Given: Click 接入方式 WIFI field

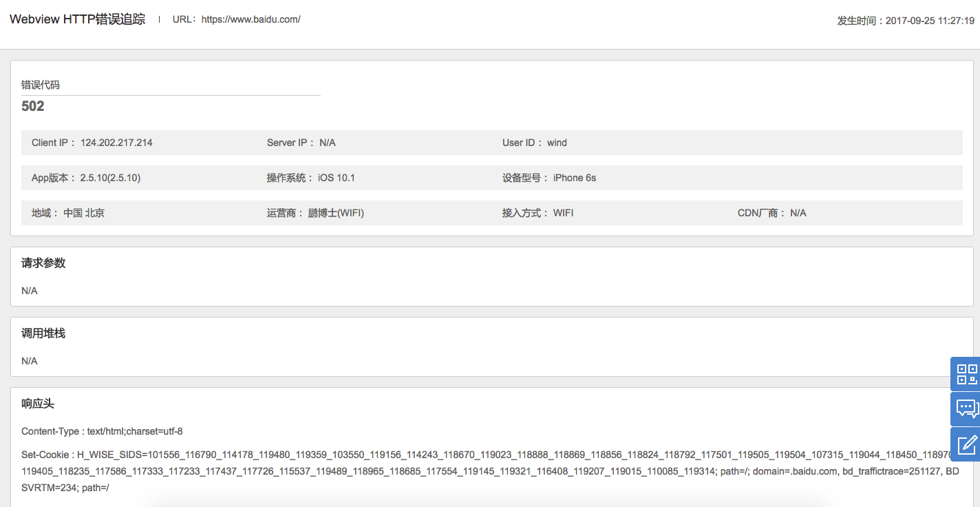Looking at the screenshot, I should (x=537, y=213).
